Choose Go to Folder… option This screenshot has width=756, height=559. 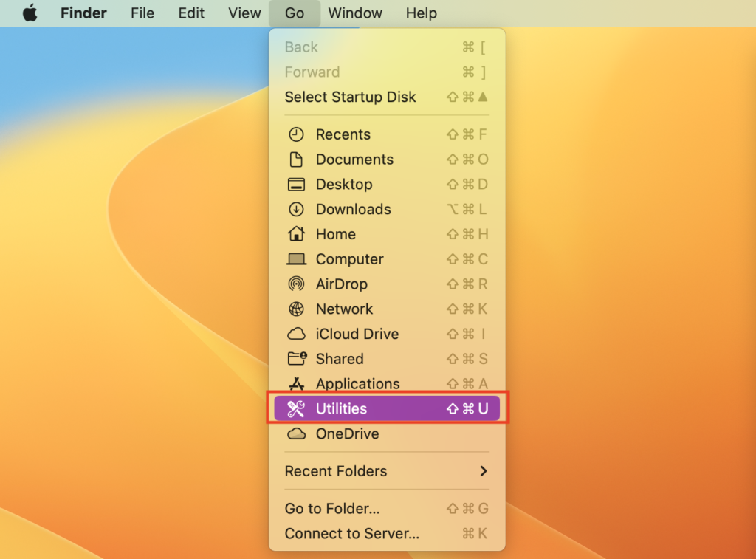[332, 509]
